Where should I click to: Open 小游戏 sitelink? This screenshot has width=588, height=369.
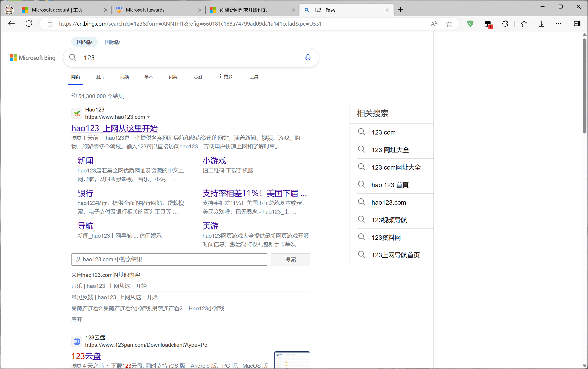point(214,161)
